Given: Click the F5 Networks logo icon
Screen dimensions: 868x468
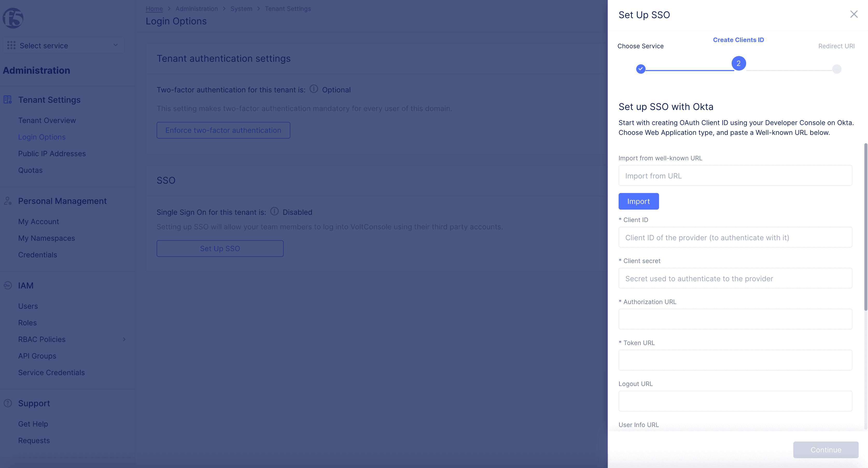Looking at the screenshot, I should point(13,18).
